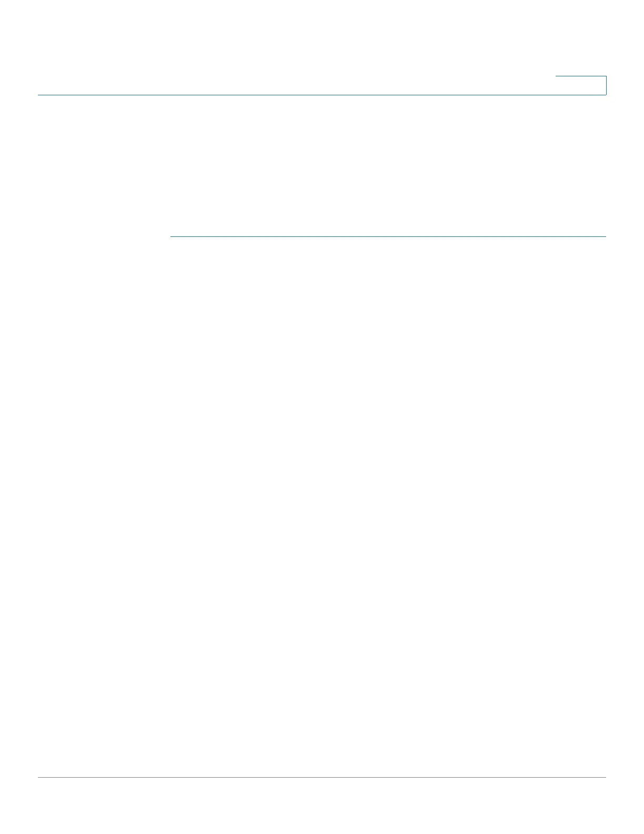Click the top edge of header corner box

point(581,76)
